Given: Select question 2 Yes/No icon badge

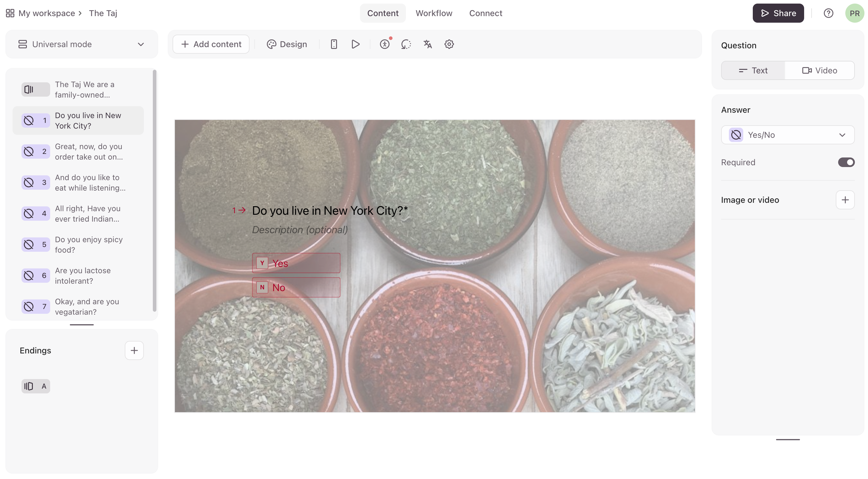Looking at the screenshot, I should (x=36, y=152).
